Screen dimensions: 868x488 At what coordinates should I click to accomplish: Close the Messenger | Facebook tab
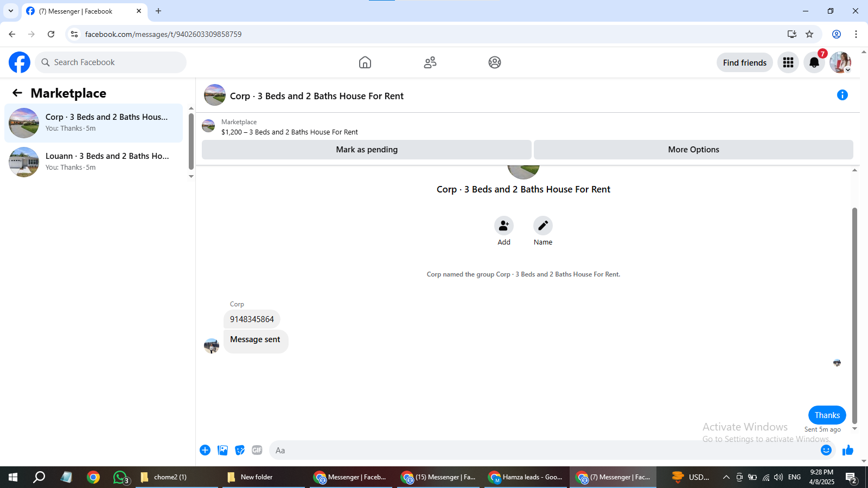(139, 11)
